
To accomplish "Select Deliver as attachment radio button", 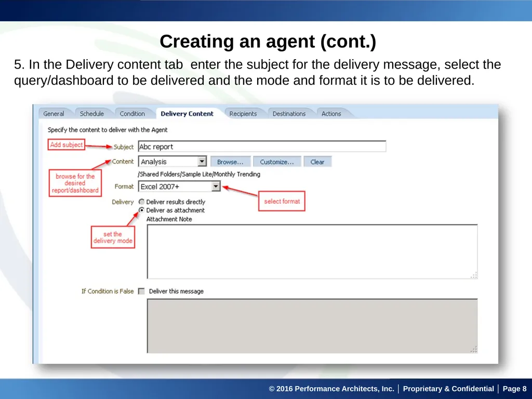I will coord(141,210).
